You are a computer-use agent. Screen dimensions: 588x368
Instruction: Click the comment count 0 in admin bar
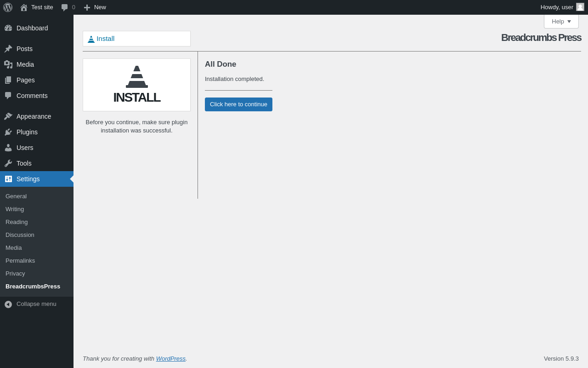[x=73, y=7]
